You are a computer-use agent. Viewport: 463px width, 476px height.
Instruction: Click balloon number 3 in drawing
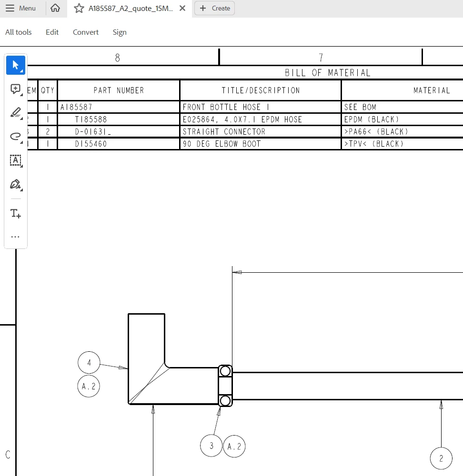point(211,446)
